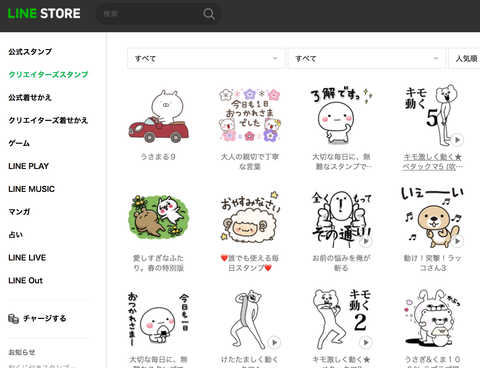Open LINE PLAY in sidebar
Screen dimensions: 480x368
(29, 166)
